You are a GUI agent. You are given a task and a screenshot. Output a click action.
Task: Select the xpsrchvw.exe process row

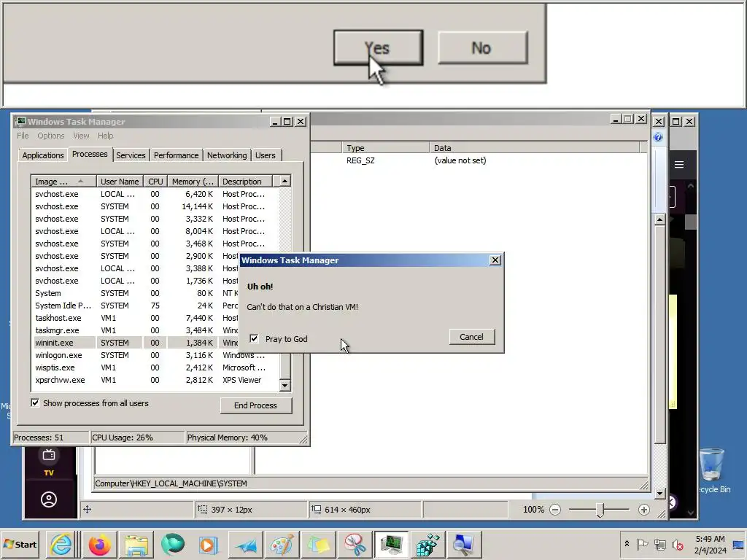click(x=155, y=380)
